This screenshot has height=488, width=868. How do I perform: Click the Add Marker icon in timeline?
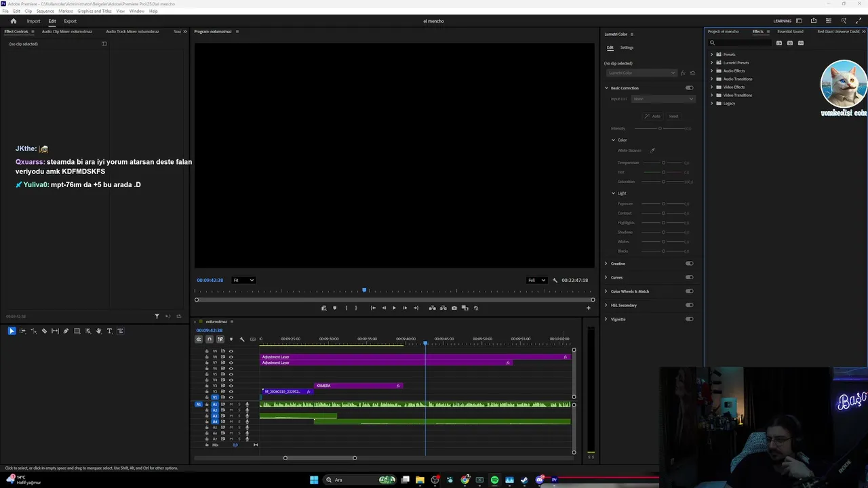231,339
